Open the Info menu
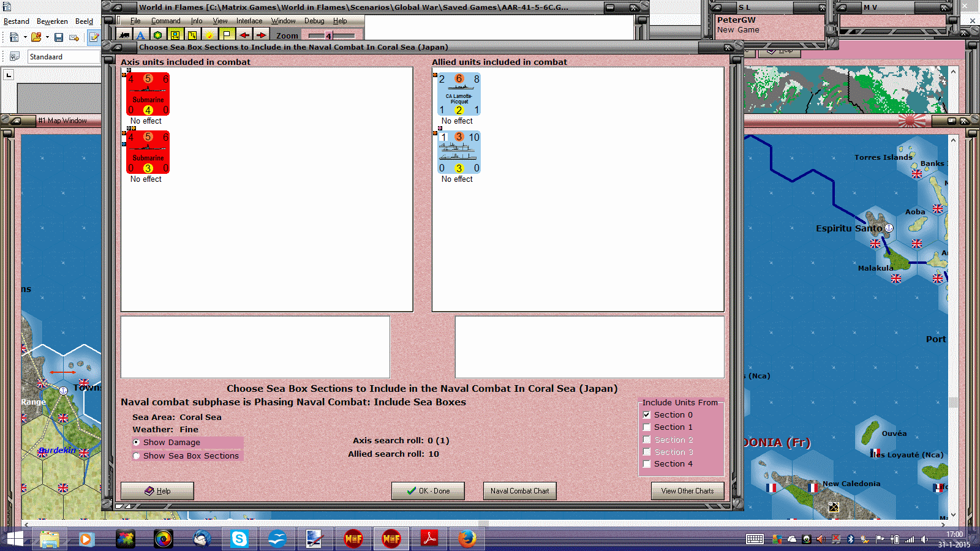This screenshot has height=551, width=980. pos(197,21)
